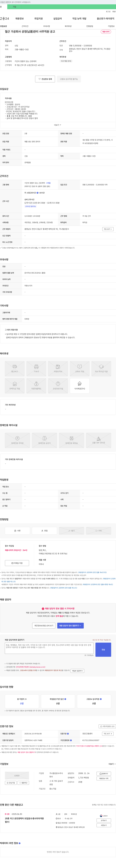Click info icon beside 빅데이터 추천 정보
The height and width of the screenshot is (868, 116).
(20, 843)
